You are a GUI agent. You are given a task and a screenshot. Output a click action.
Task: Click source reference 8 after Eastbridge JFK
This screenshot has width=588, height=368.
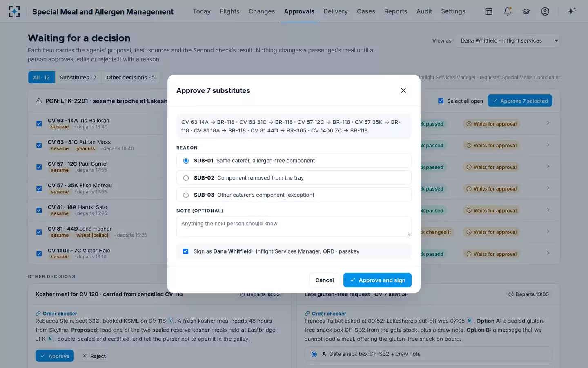coord(50,339)
